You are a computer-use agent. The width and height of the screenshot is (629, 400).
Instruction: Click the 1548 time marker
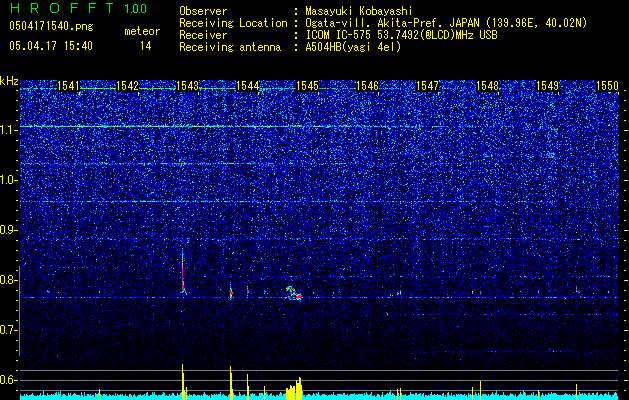(x=487, y=86)
